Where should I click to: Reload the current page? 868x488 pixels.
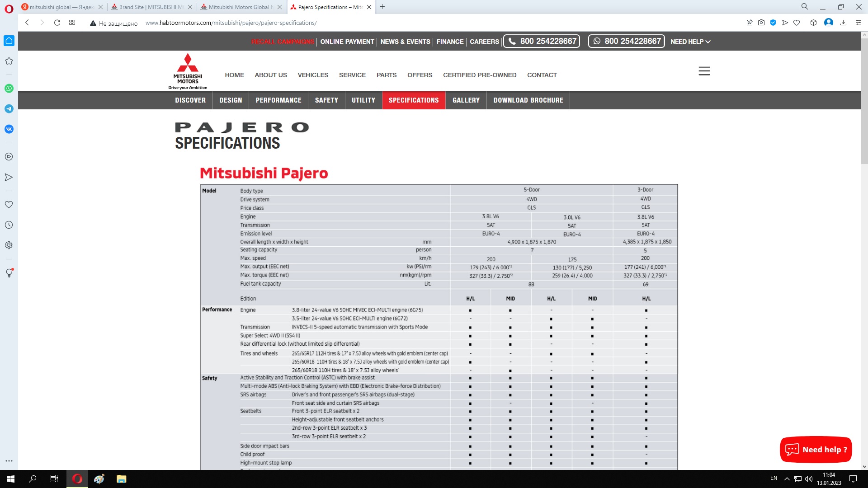tap(57, 23)
